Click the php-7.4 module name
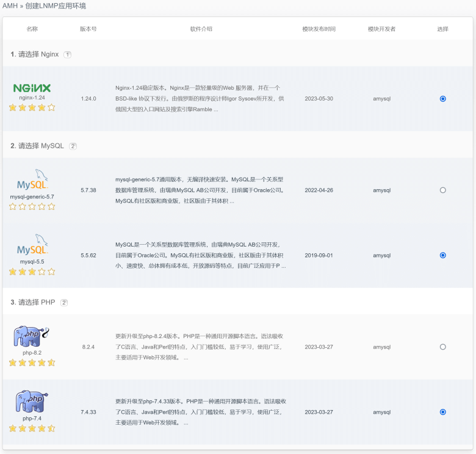 pyautogui.click(x=32, y=418)
